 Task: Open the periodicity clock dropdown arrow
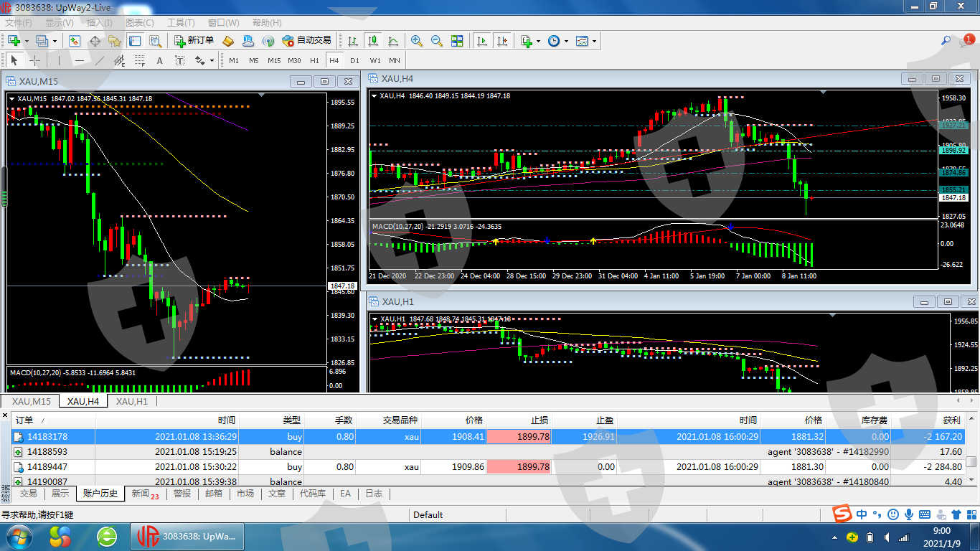pos(566,41)
